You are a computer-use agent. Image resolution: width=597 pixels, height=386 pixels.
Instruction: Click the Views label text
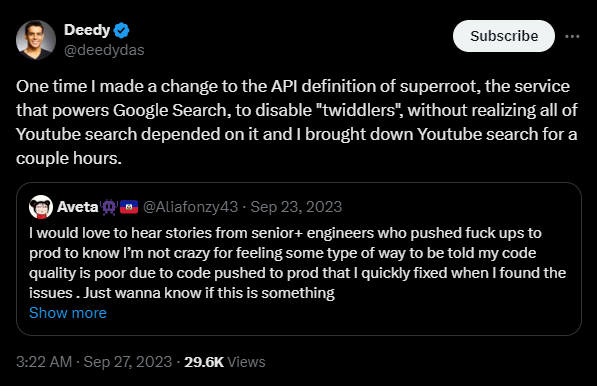tap(246, 362)
